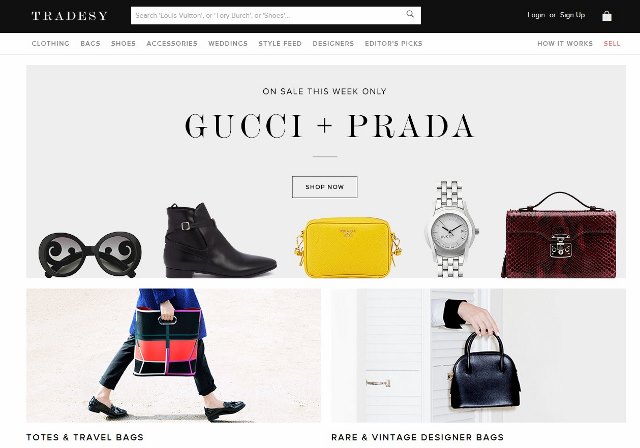
Task: Browse the Designers menu
Action: [333, 44]
